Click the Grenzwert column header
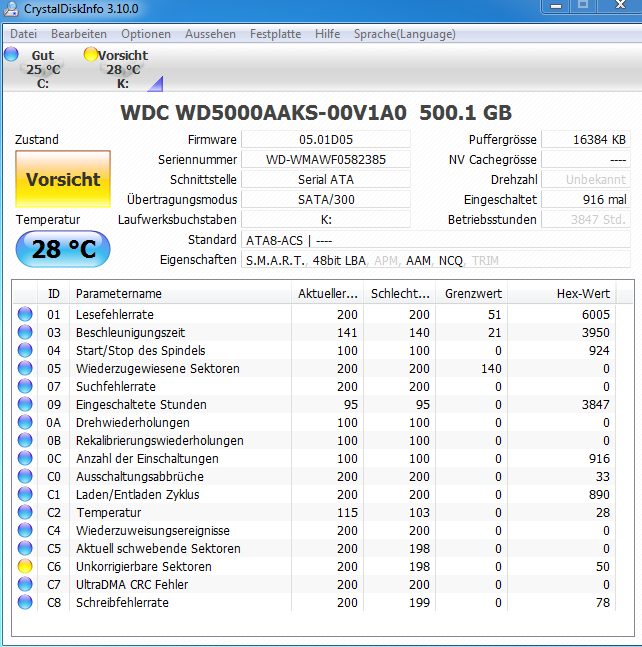Screen dimensions: 642x647 point(472,294)
